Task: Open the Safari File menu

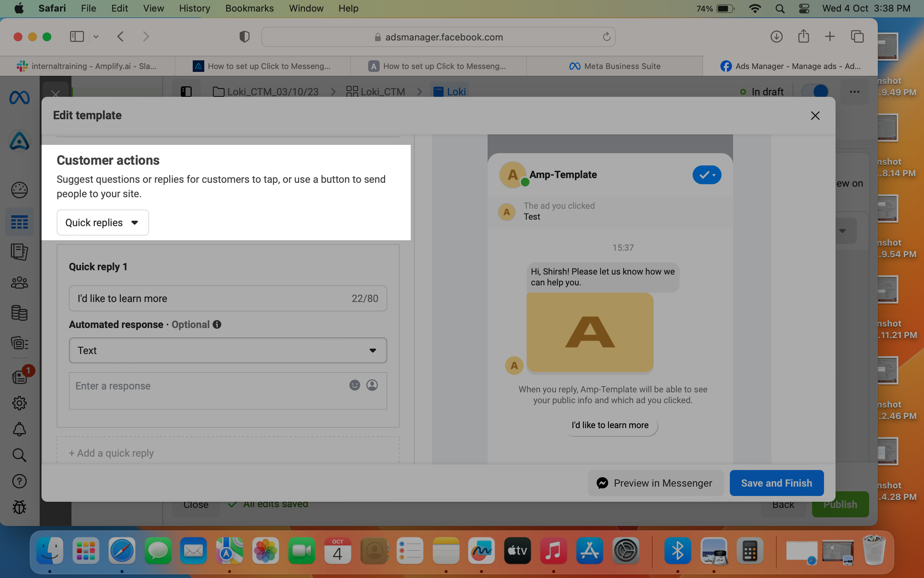Action: pyautogui.click(x=88, y=8)
